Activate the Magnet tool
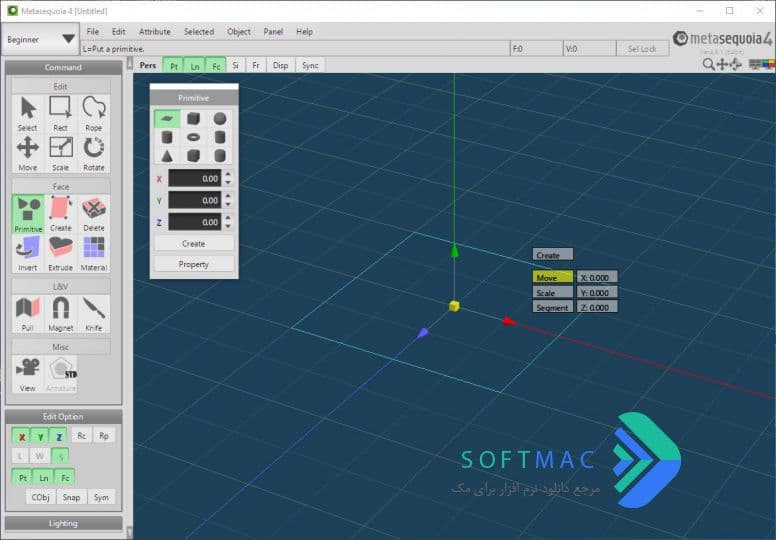Viewport: 776px width, 540px height. [x=60, y=314]
